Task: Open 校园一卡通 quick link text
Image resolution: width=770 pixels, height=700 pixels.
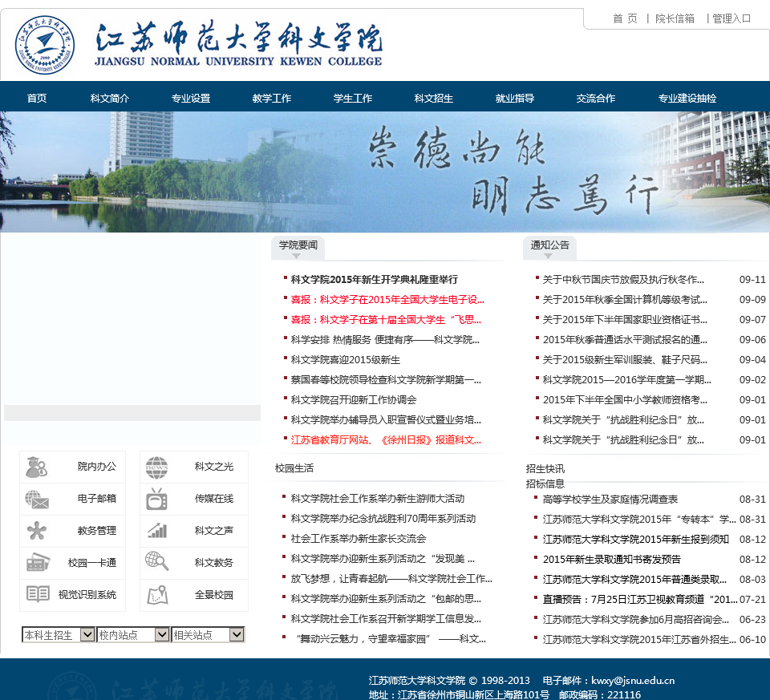Action: click(91, 563)
